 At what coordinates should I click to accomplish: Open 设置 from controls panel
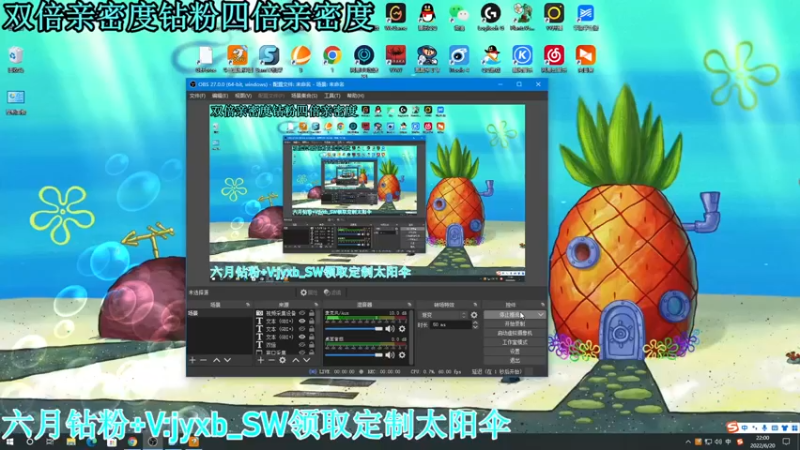point(514,352)
